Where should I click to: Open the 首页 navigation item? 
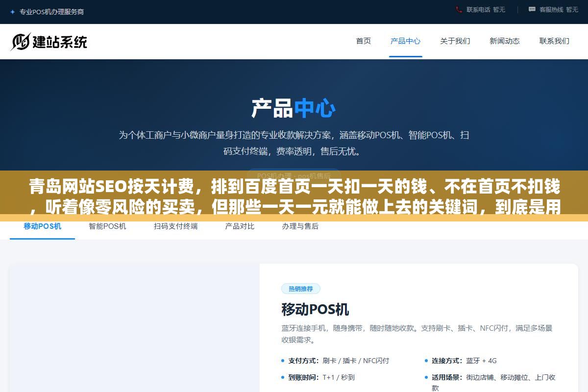tap(364, 41)
